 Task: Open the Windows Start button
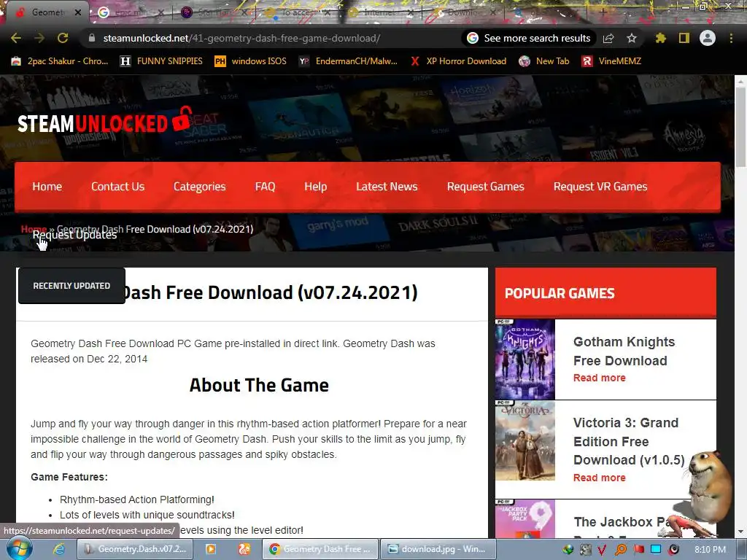[x=19, y=548]
